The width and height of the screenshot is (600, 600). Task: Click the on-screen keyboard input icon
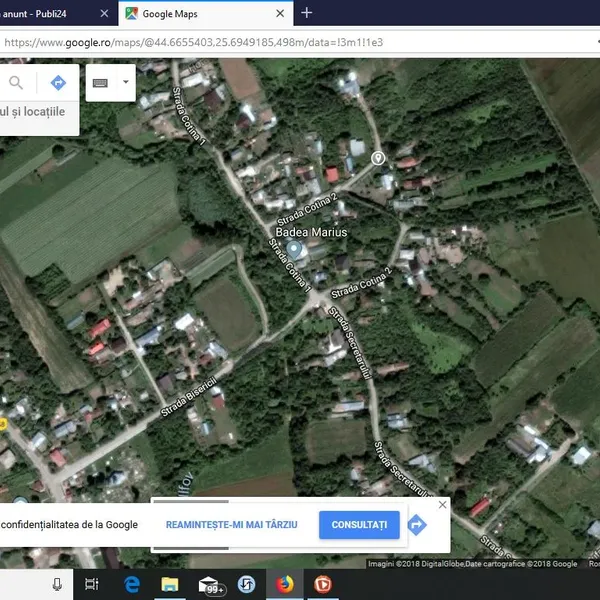(x=100, y=83)
